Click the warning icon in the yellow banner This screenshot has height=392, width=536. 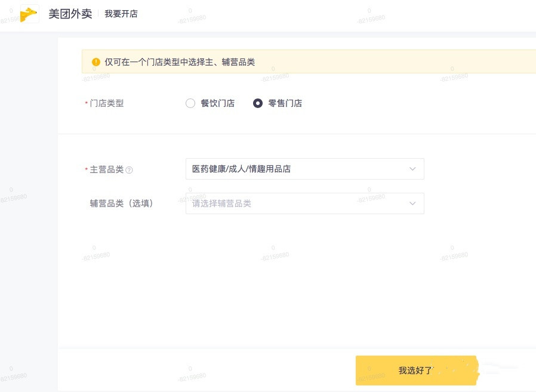click(96, 61)
